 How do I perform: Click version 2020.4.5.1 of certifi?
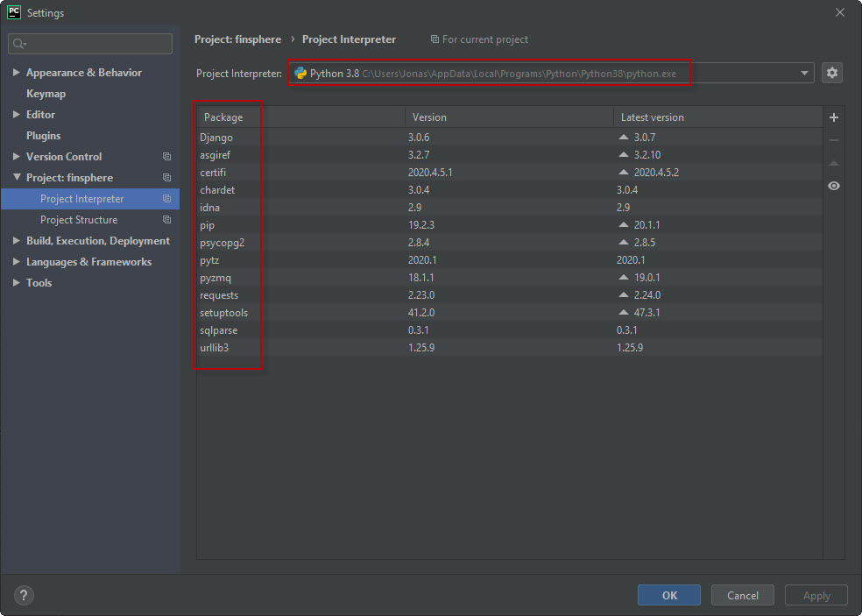(430, 172)
